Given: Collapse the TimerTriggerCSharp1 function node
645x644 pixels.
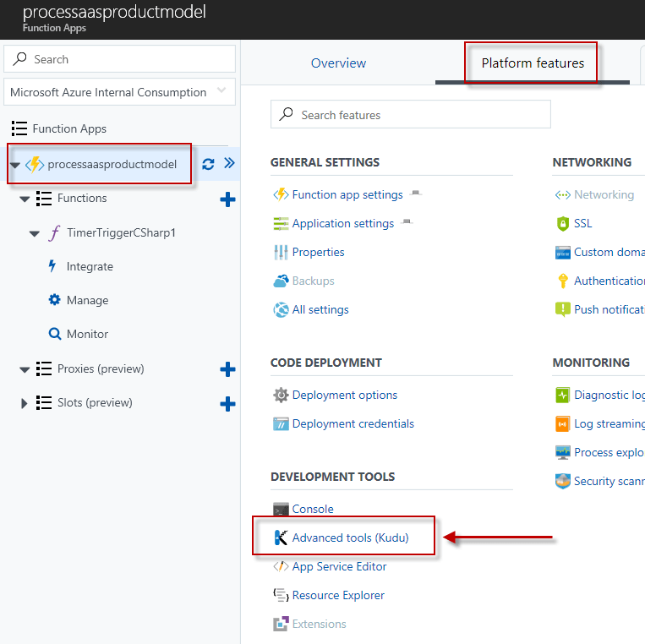Looking at the screenshot, I should pyautogui.click(x=35, y=233).
